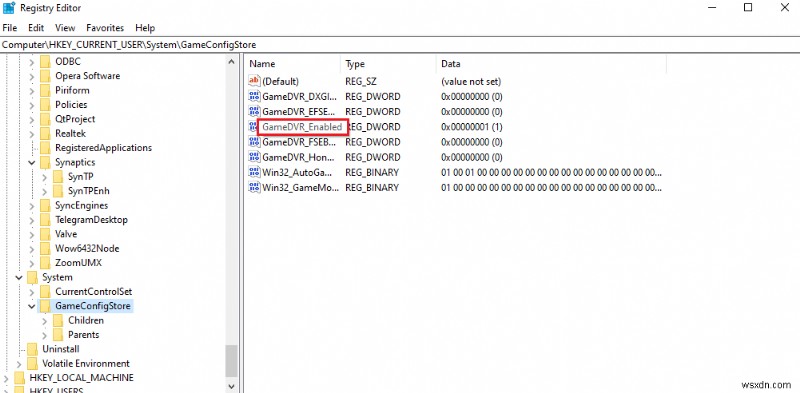Open the File menu
Screen dimensions: 800x393
[10, 28]
